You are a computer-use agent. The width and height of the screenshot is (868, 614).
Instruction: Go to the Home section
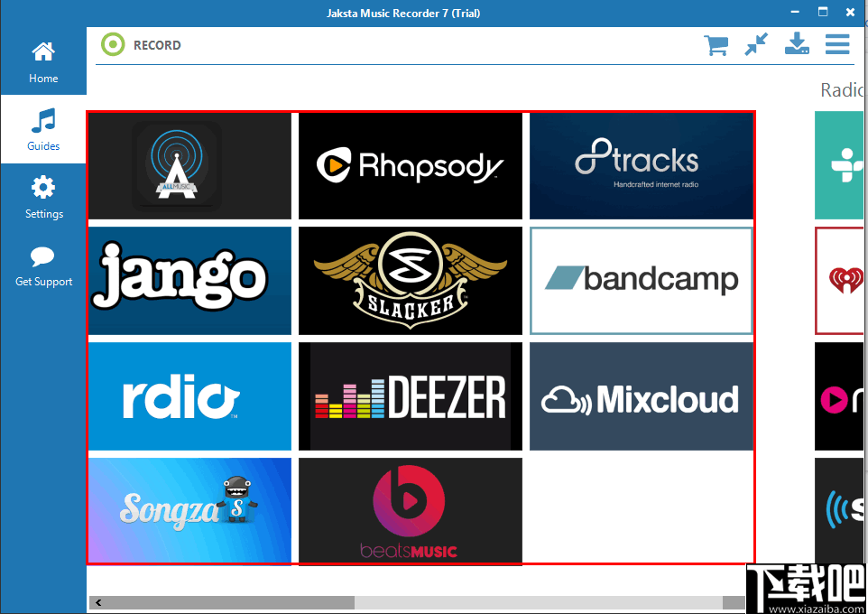click(x=43, y=61)
